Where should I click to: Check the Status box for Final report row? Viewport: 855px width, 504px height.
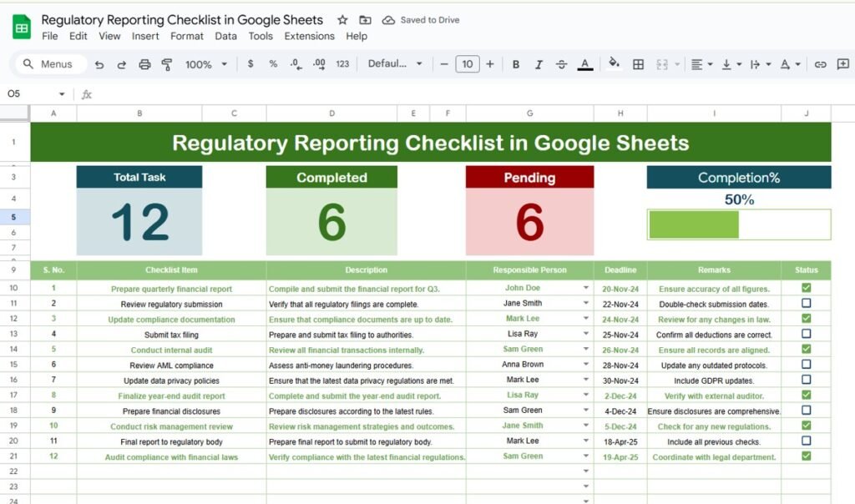[806, 441]
